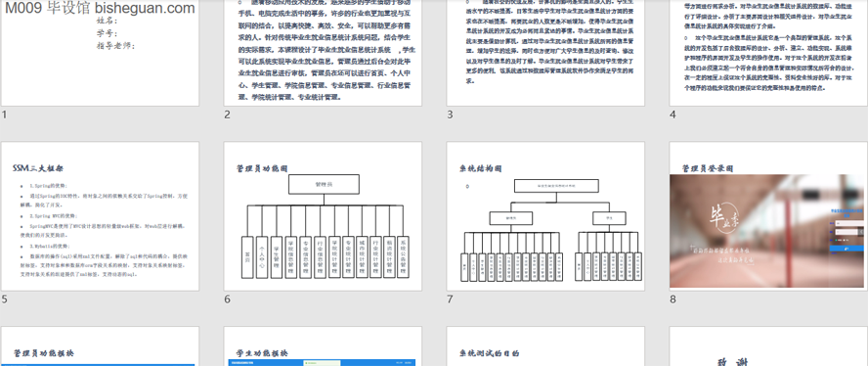Click slide number label 4
This screenshot has height=366, width=868.
click(673, 114)
